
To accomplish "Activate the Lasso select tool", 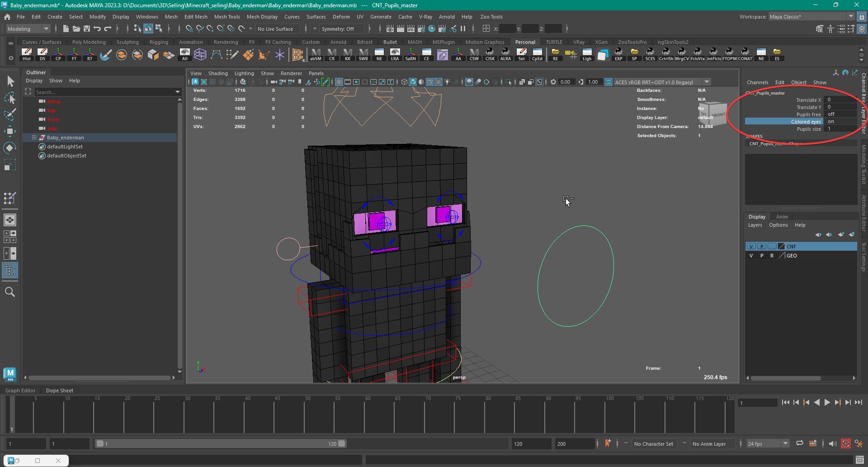I will pos(10,98).
